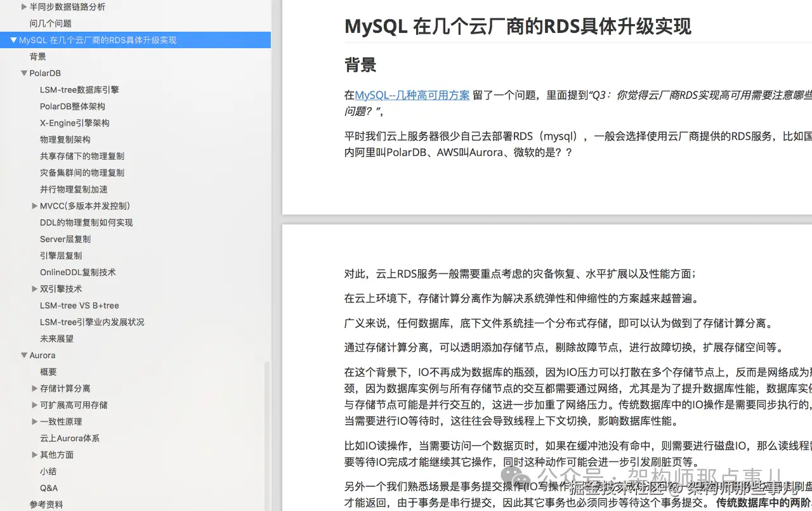The image size is (812, 511).
Task: Expand the 可扩展高可用存储 outline node
Action: pyautogui.click(x=34, y=404)
